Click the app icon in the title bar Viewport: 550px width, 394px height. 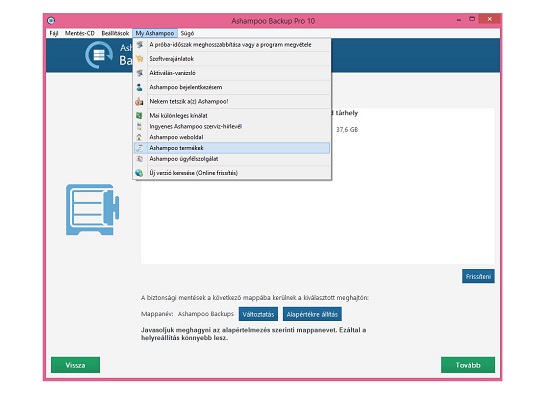pyautogui.click(x=51, y=21)
